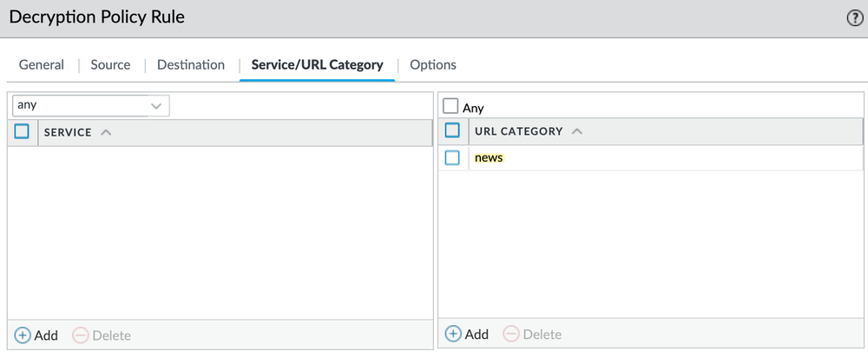Tick the Any checkbox above URL Category
868x352 pixels.
point(450,106)
